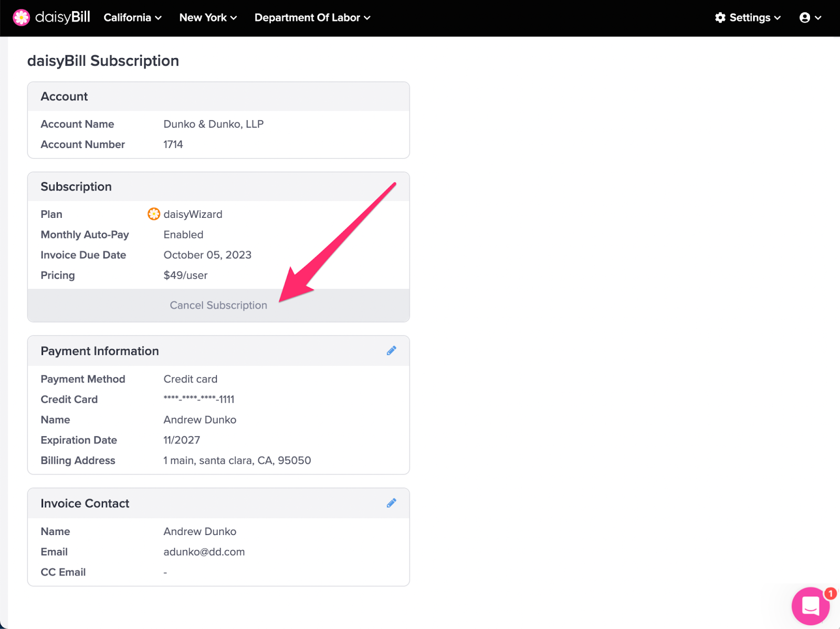Open the California menu

(128, 17)
